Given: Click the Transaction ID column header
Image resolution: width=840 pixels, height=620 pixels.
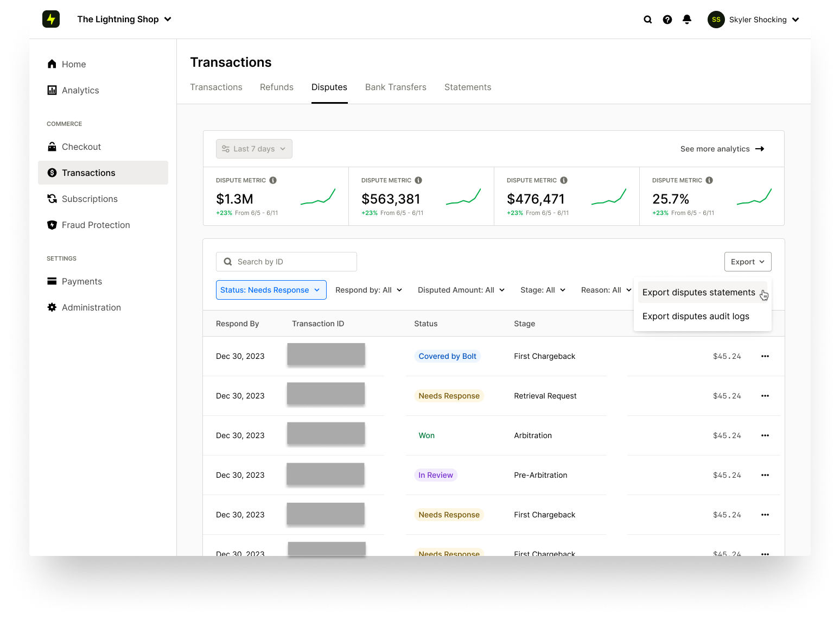Looking at the screenshot, I should [x=318, y=324].
